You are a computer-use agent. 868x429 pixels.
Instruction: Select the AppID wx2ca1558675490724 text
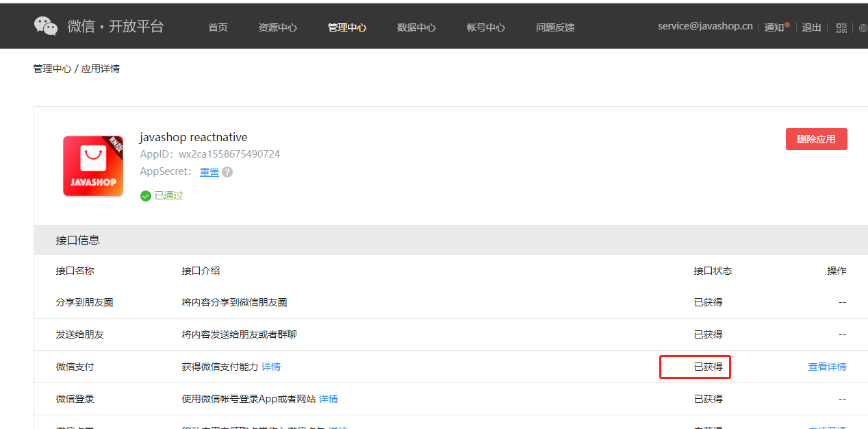tap(229, 154)
